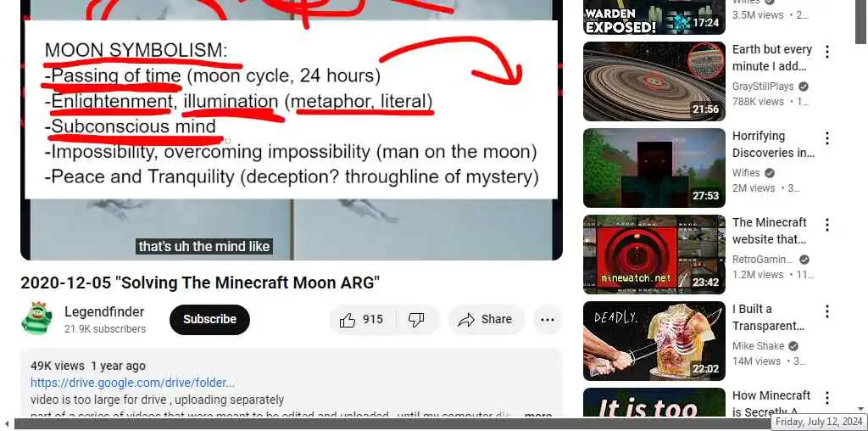Open the three-dot more actions button beside Share
Viewport: 868px width, 431px height.
[x=547, y=320]
